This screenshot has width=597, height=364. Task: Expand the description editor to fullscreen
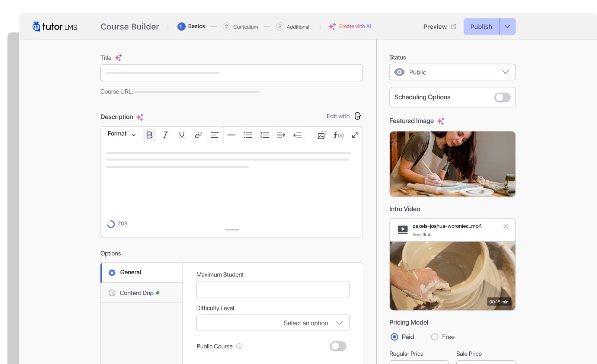click(355, 135)
